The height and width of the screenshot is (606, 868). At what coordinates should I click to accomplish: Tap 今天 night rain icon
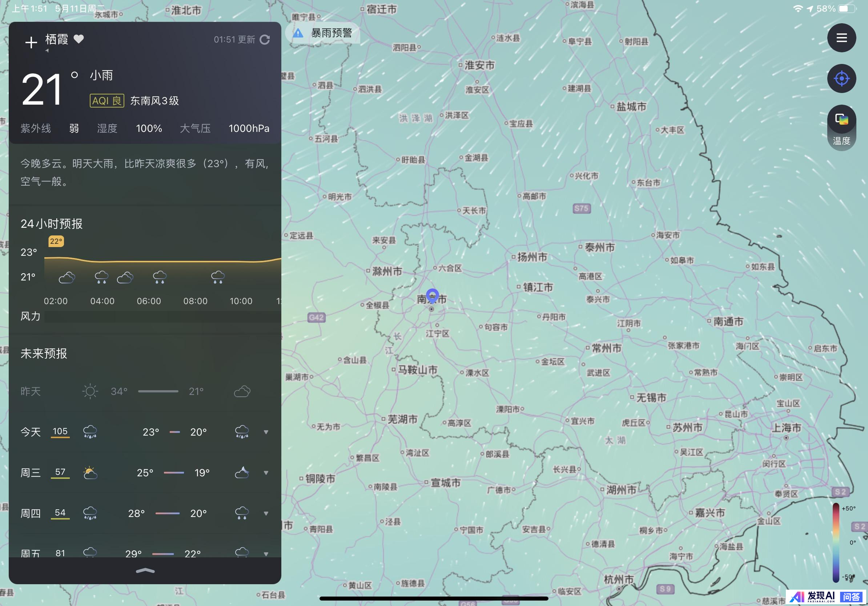click(242, 432)
